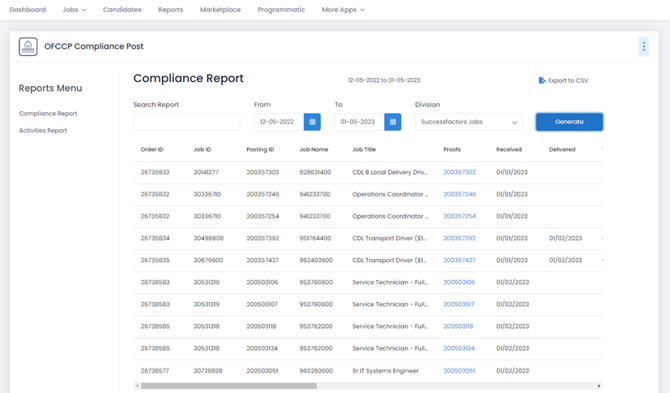Screen dimensions: 670x393
Task: Open proof link 200503118
Action: 458,326
